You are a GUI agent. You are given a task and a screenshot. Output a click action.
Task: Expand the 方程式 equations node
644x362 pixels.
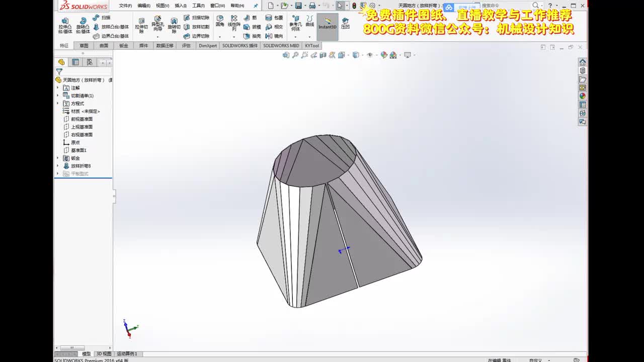[57, 104]
